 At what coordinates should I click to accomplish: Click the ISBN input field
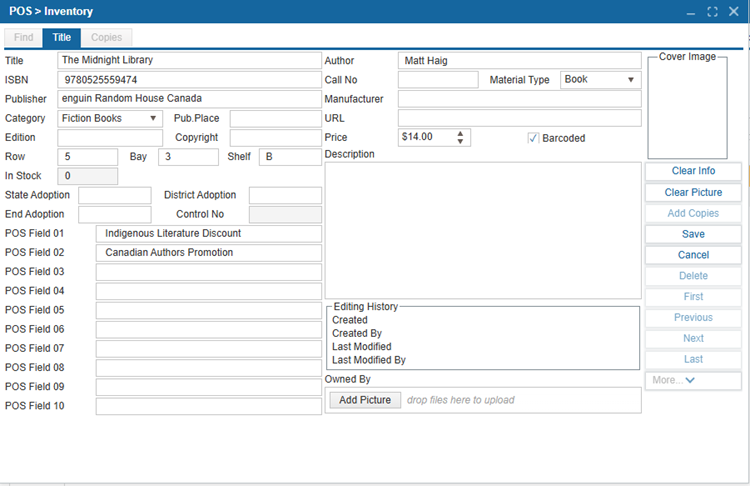(189, 80)
